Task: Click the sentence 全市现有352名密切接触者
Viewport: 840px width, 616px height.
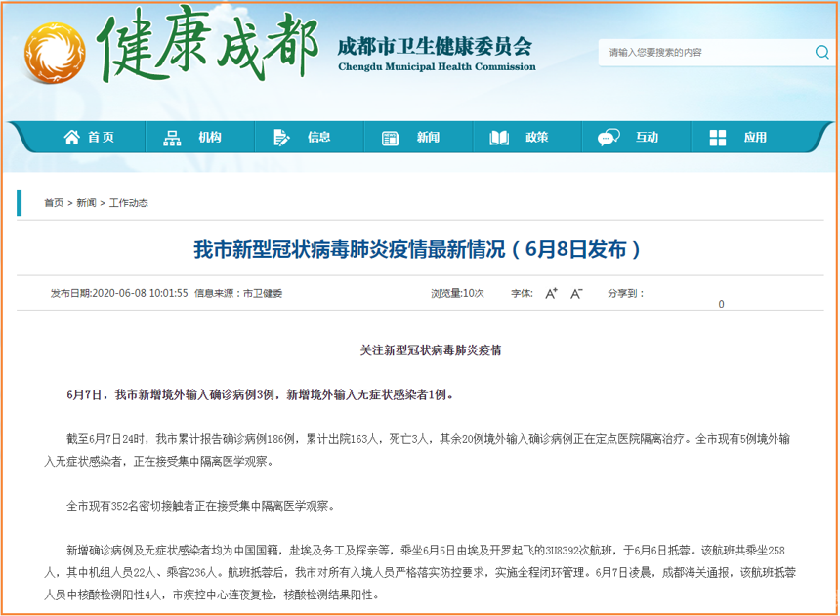Action: coord(200,507)
